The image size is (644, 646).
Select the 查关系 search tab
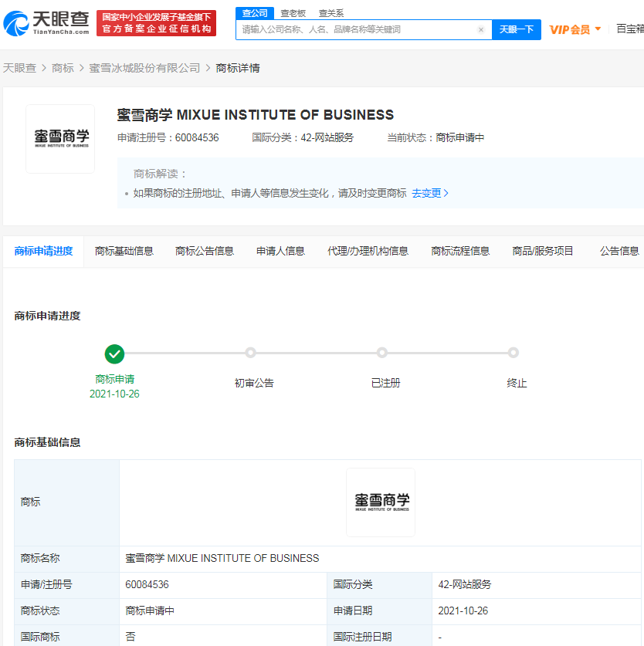331,13
